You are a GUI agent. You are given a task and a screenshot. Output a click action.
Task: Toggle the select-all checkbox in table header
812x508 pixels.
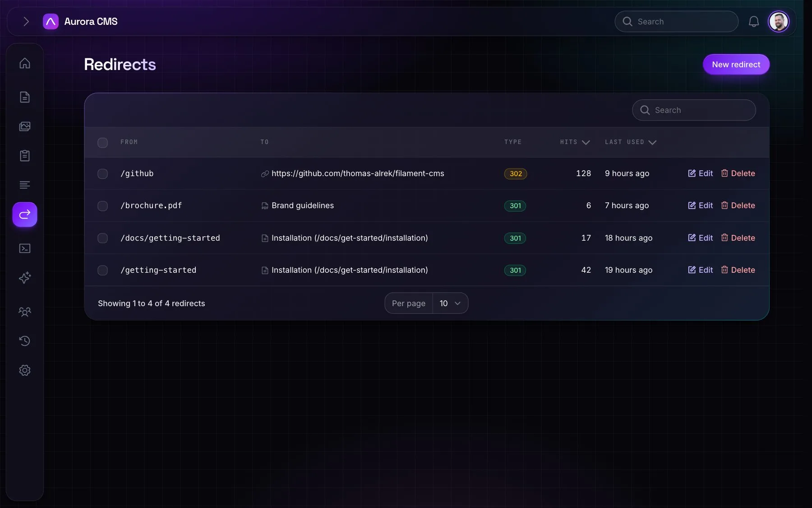click(103, 143)
